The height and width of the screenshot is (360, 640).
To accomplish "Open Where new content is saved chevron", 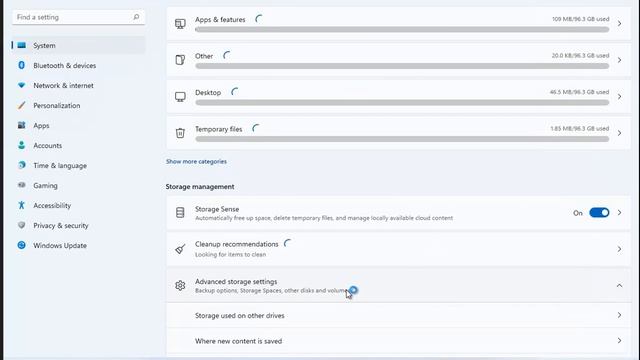I will coord(619,340).
